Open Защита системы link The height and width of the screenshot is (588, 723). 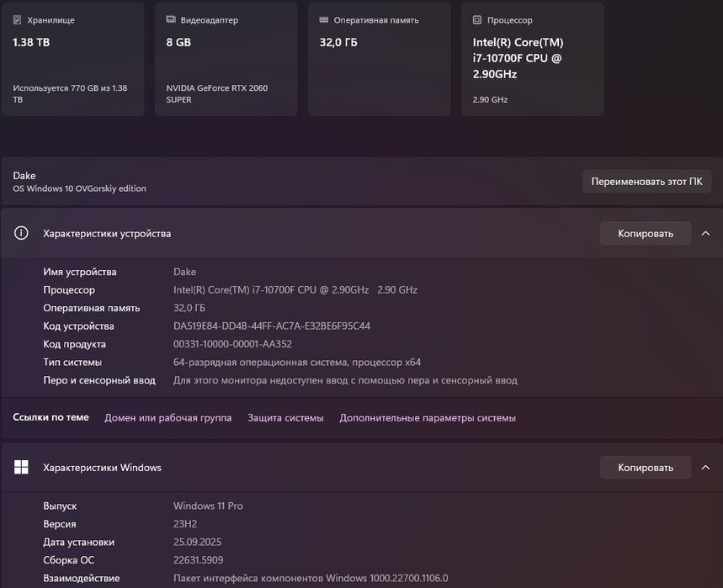[285, 417]
